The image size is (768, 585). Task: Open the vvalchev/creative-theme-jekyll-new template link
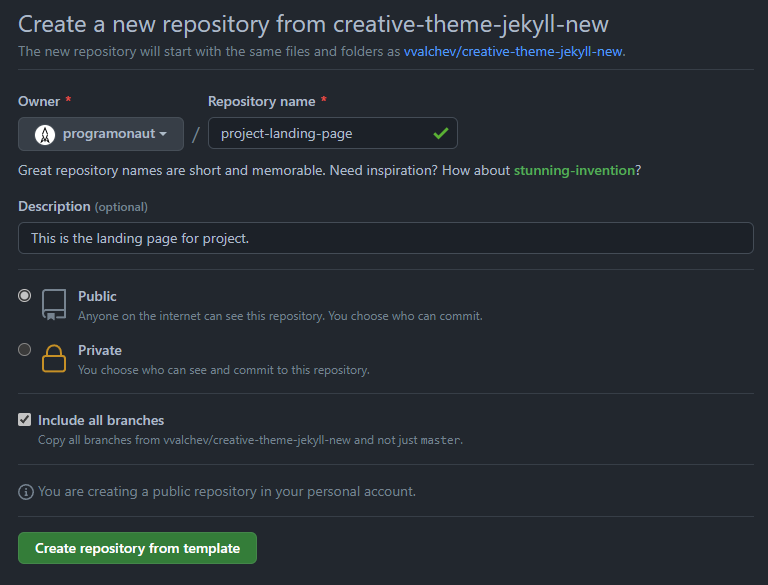coord(514,51)
